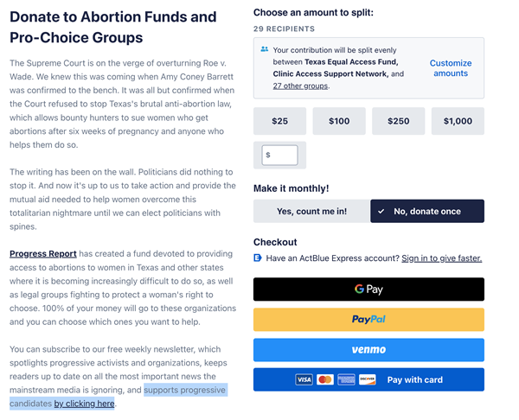Click the checkmark on donate once
519x420 pixels.
(381, 211)
